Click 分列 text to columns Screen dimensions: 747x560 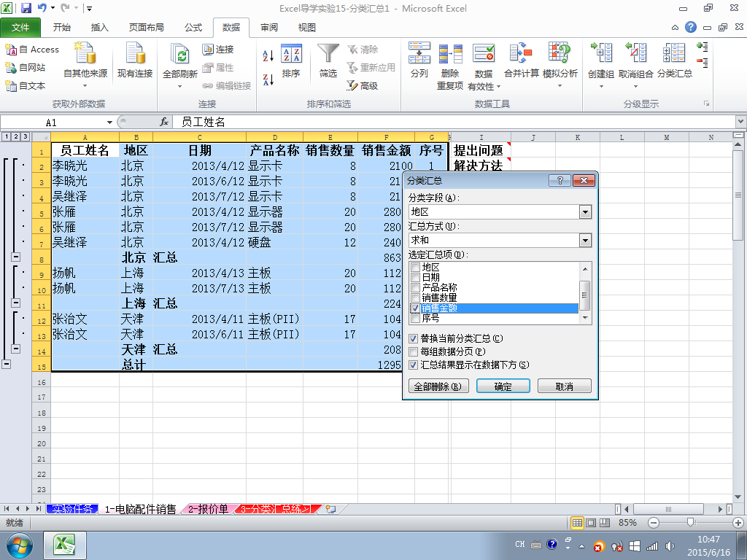(419, 61)
